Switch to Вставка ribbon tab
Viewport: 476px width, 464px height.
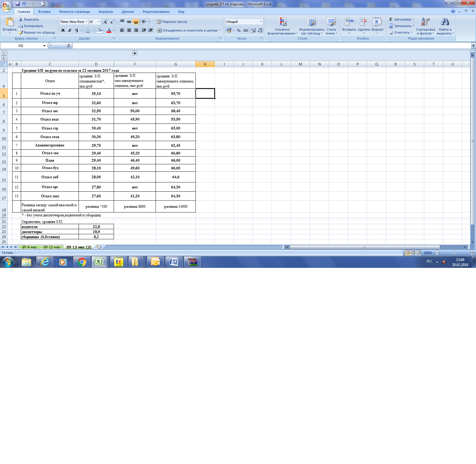click(x=44, y=12)
